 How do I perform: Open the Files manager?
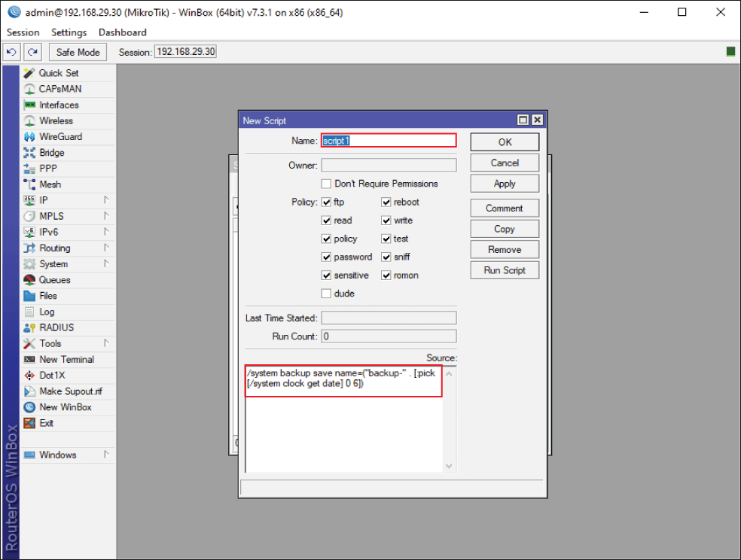click(x=47, y=296)
